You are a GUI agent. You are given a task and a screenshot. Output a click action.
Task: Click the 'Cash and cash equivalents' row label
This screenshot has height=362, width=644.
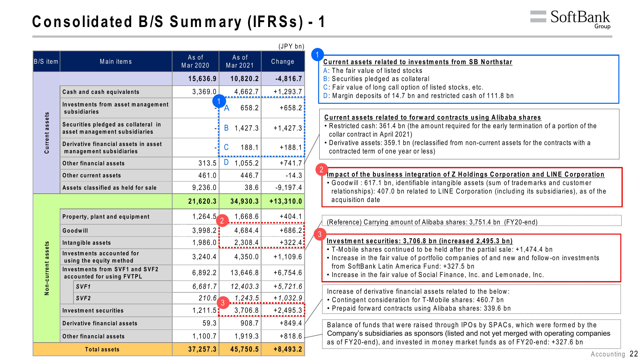click(x=101, y=92)
